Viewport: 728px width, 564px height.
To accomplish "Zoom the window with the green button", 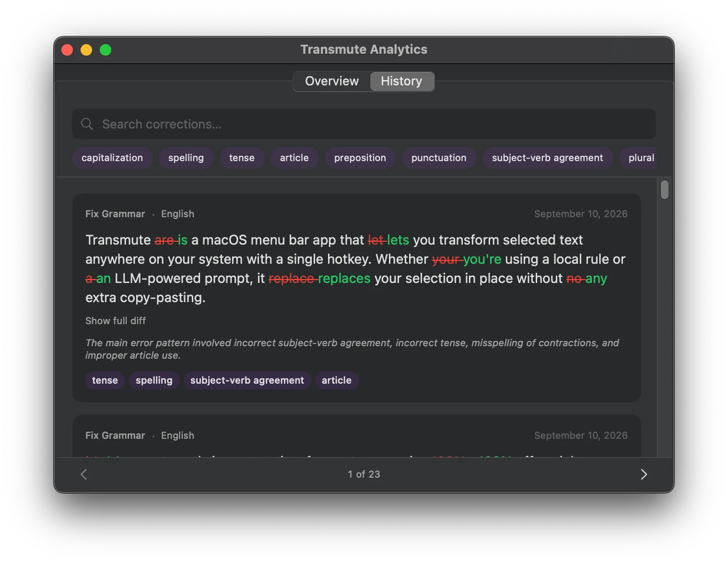I will pos(106,50).
